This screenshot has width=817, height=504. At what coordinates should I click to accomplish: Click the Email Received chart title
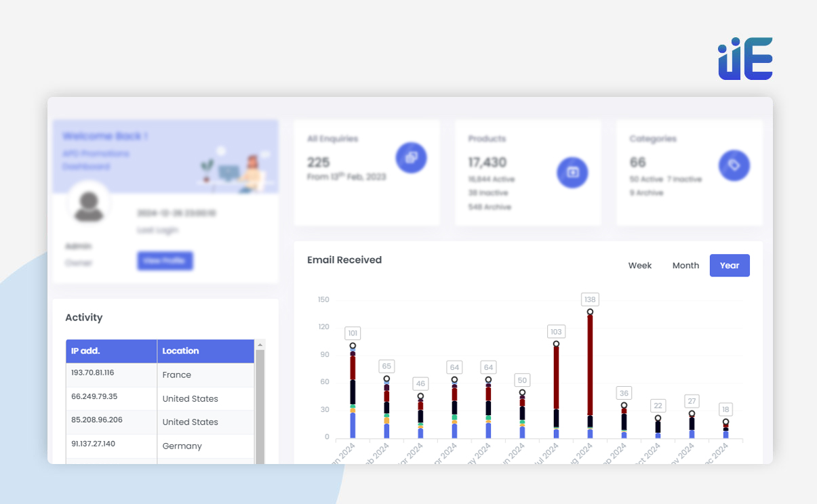pos(344,260)
